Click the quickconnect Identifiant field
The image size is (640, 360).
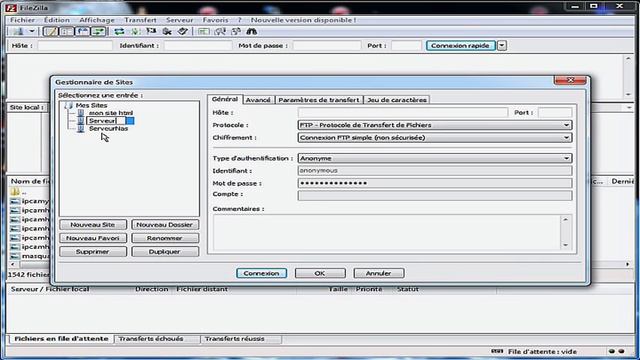198,45
